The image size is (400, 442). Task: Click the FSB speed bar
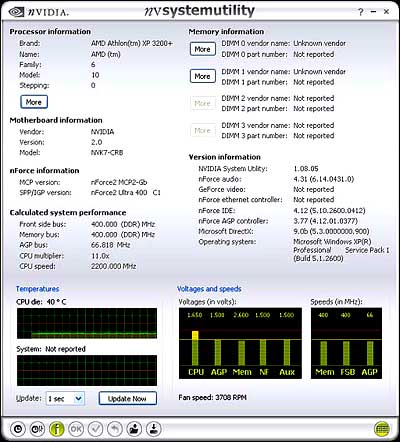347,353
